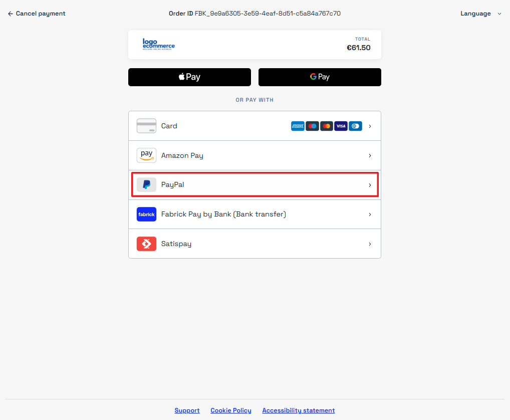Click the Satispay logo icon
Image resolution: width=510 pixels, height=420 pixels.
click(x=146, y=244)
